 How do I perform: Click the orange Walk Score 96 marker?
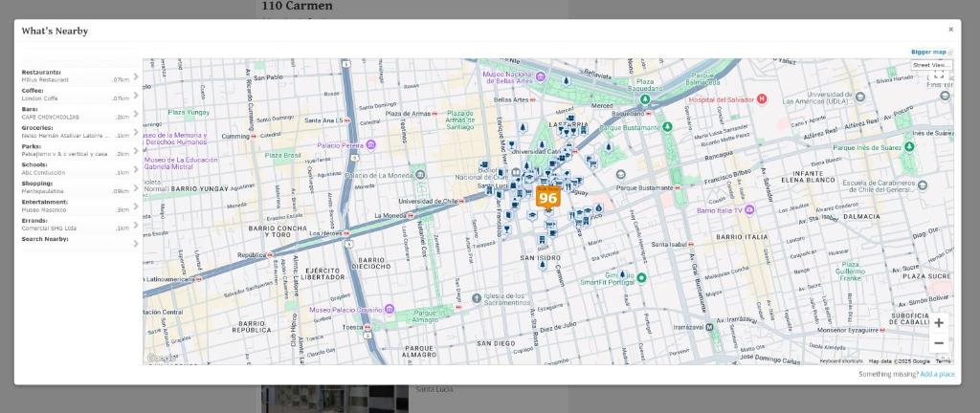tap(547, 198)
